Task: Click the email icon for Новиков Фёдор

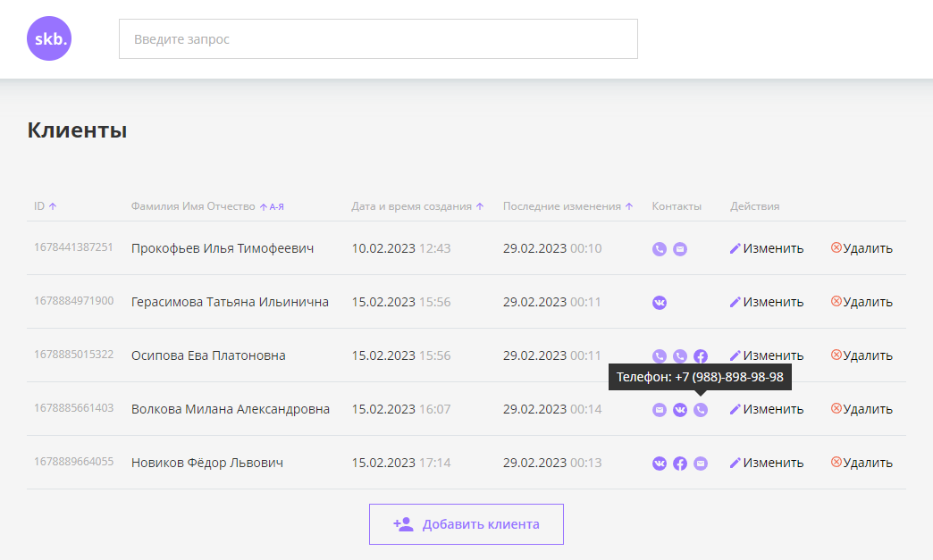Action: click(x=701, y=464)
